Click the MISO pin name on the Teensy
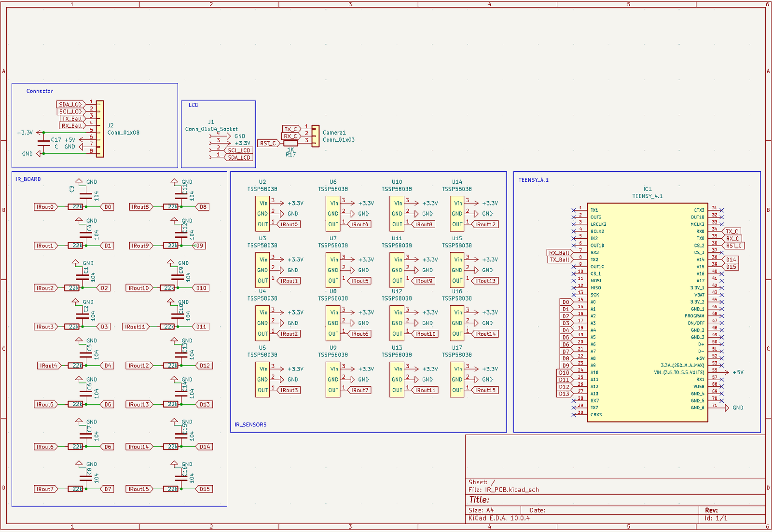Image resolution: width=772 pixels, height=532 pixels. pos(596,288)
